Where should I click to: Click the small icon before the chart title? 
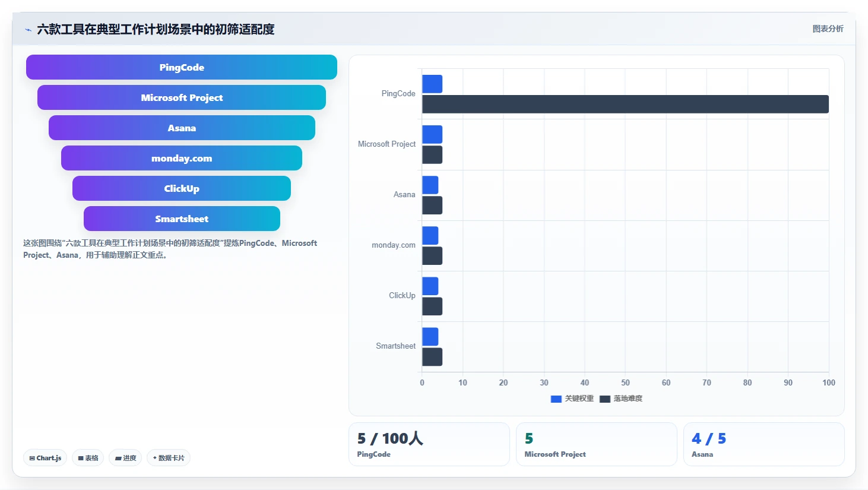[x=28, y=30]
